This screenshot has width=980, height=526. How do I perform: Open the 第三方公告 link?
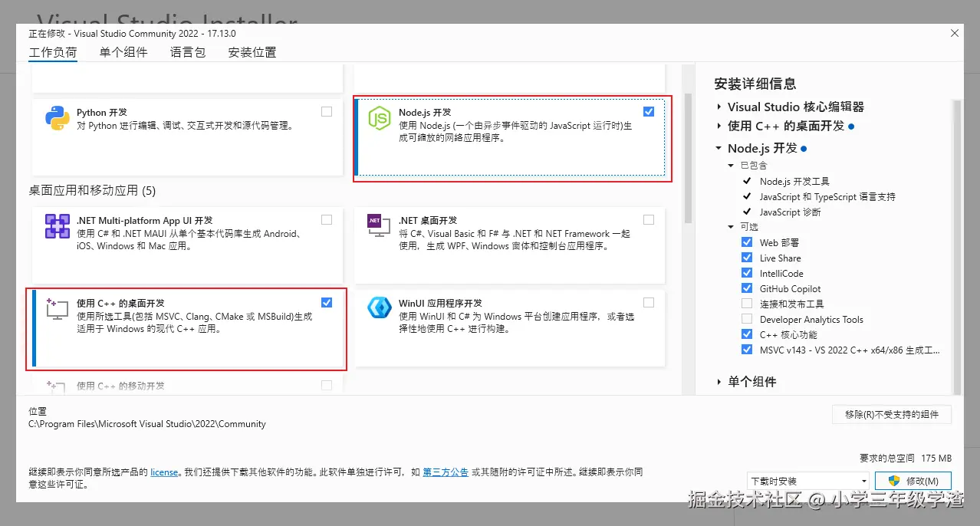[x=446, y=472]
